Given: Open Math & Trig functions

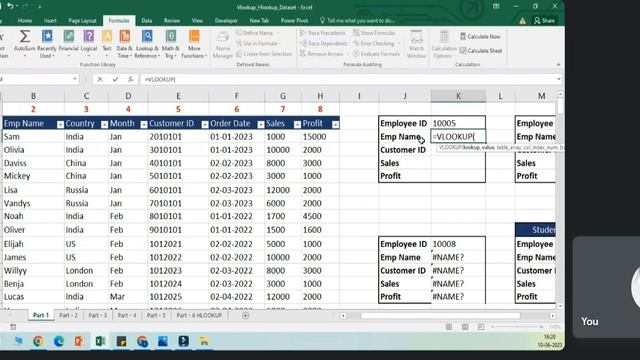Looking at the screenshot, I should pyautogui.click(x=170, y=43).
